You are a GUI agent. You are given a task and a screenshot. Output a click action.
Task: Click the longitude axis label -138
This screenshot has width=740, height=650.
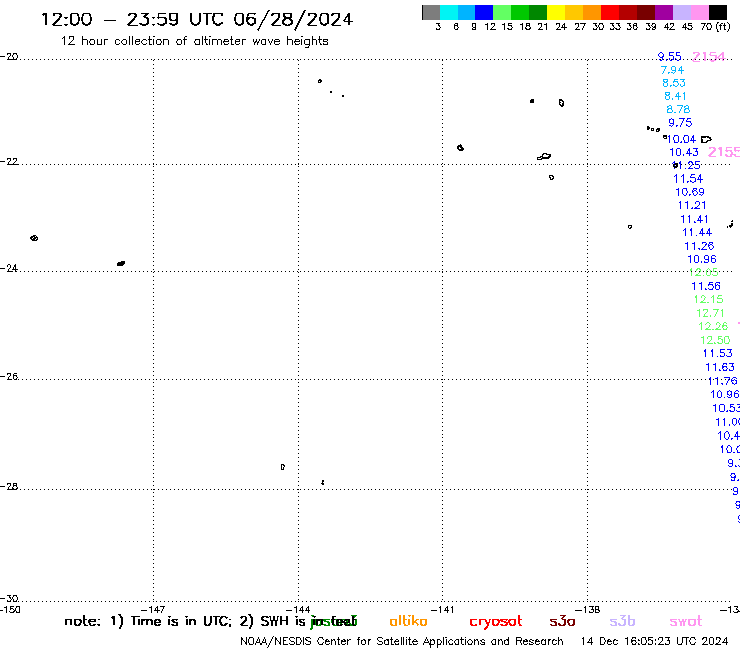[x=588, y=609]
